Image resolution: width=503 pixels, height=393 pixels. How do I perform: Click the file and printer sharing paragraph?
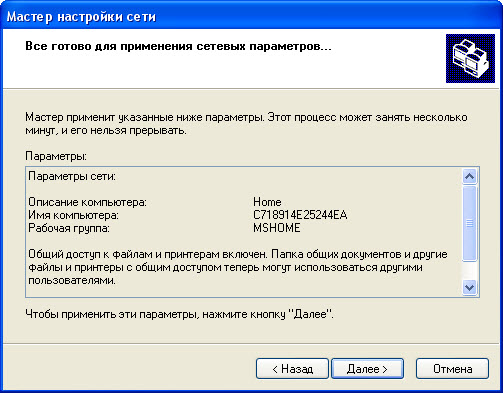click(238, 267)
